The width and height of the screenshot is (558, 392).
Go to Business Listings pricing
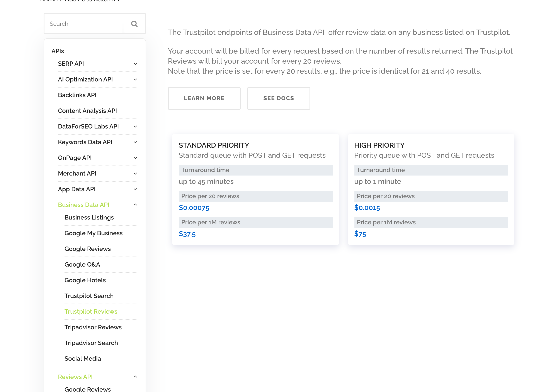(x=89, y=217)
